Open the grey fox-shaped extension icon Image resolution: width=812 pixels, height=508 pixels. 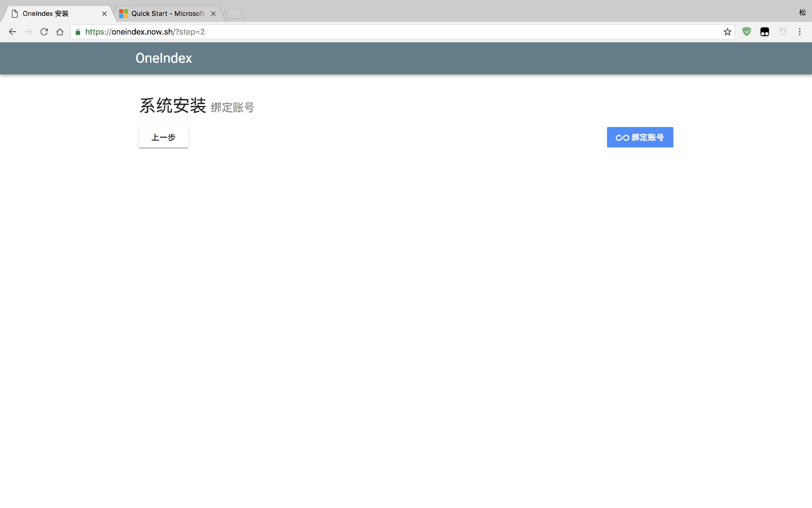pyautogui.click(x=783, y=32)
